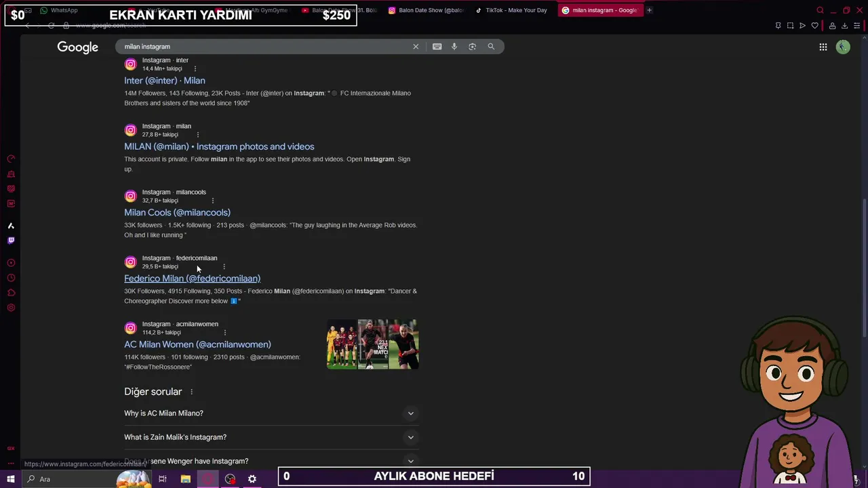Click the 'milan instagram' search field
The height and width of the screenshot is (488, 868).
(x=264, y=47)
